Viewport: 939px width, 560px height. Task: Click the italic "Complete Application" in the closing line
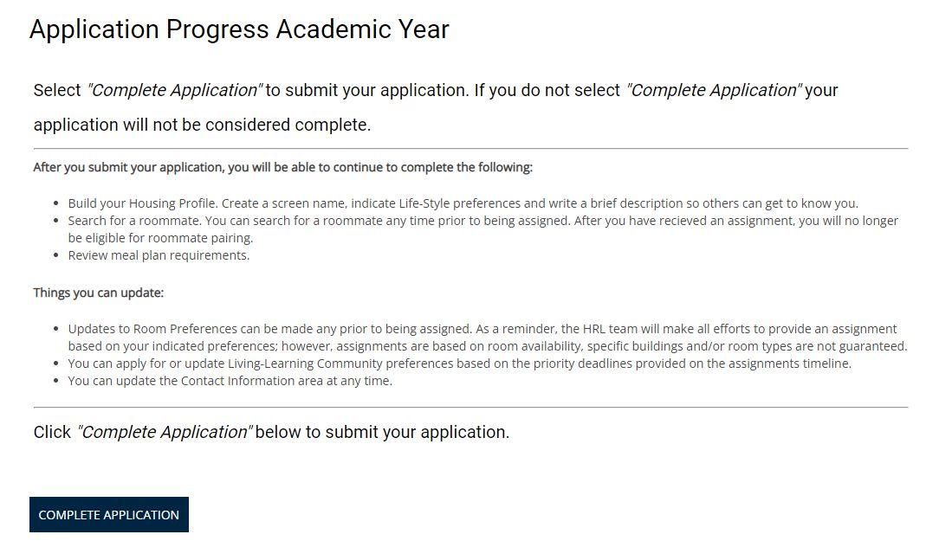pos(163,431)
